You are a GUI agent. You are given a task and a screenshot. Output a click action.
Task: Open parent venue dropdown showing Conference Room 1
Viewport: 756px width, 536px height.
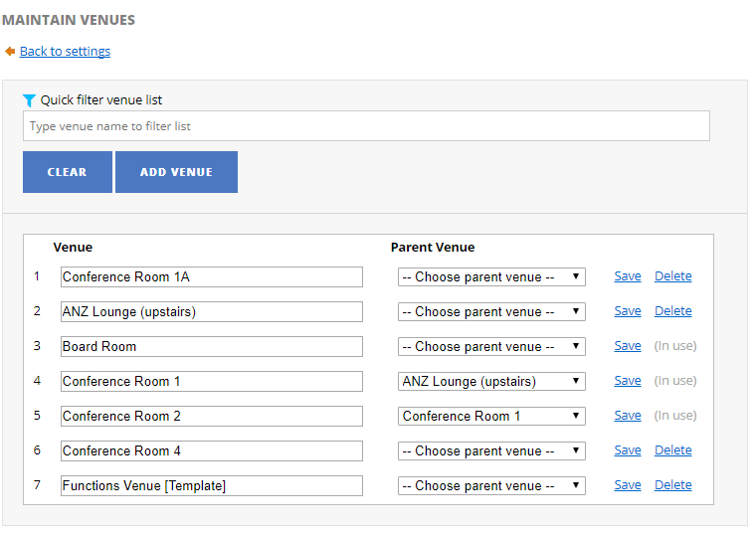click(x=491, y=417)
